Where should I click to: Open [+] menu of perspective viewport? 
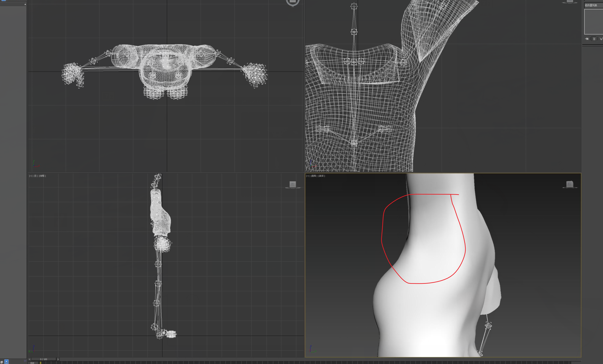tap(308, 176)
